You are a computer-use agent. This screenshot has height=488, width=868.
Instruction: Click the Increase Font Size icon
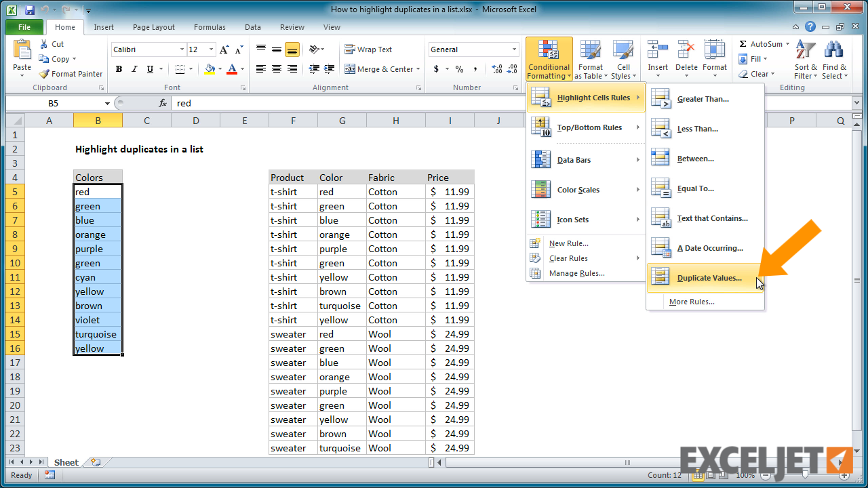224,49
